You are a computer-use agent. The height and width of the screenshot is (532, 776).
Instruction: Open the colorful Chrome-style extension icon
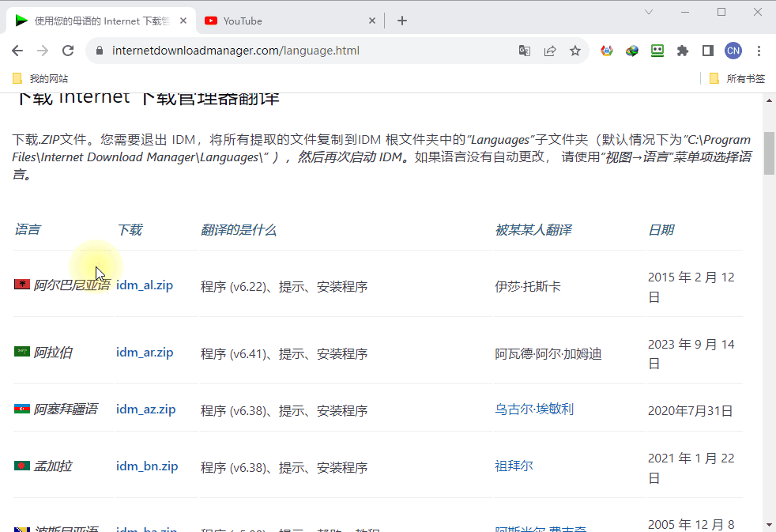point(607,51)
